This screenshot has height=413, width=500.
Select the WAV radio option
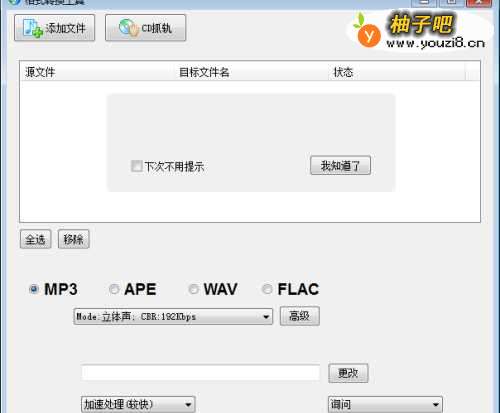click(x=193, y=289)
